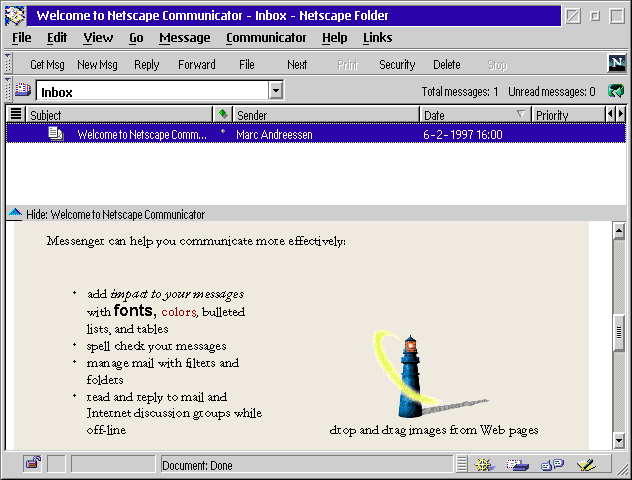Click Get Msg toolbar button
The width and height of the screenshot is (632, 480).
click(47, 64)
